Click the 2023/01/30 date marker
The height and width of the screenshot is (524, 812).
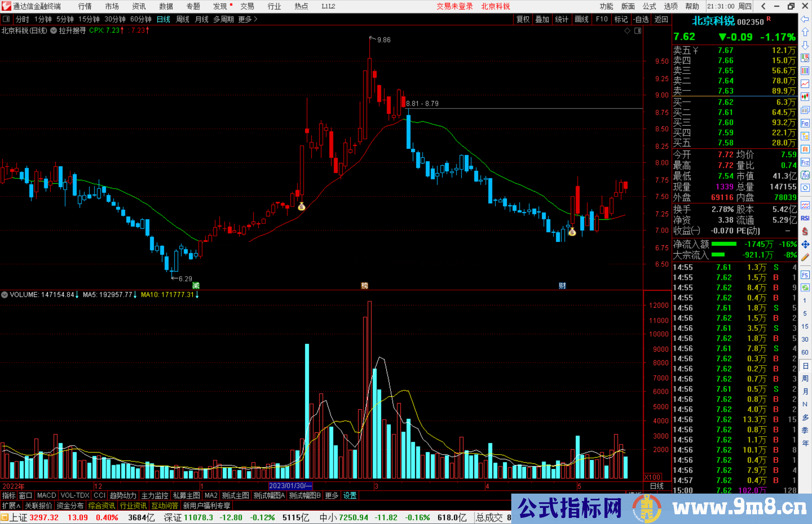[x=290, y=486]
